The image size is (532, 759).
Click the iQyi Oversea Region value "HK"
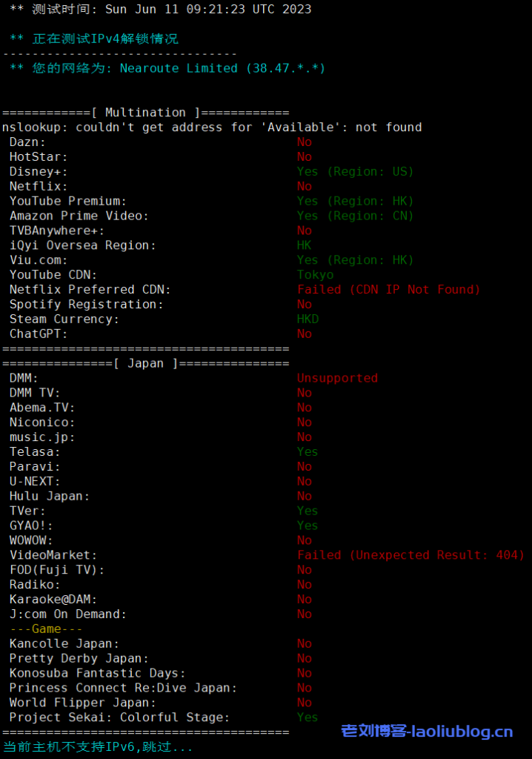pos(305,245)
